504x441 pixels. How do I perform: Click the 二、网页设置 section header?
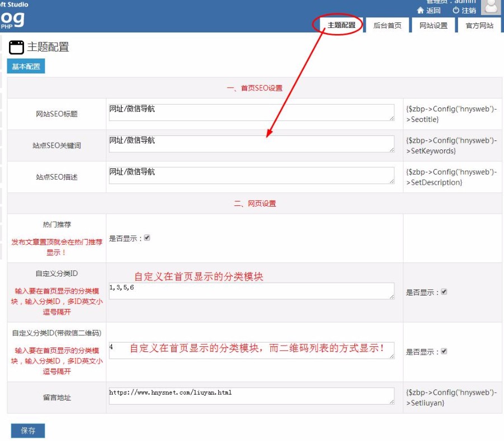pyautogui.click(x=255, y=203)
